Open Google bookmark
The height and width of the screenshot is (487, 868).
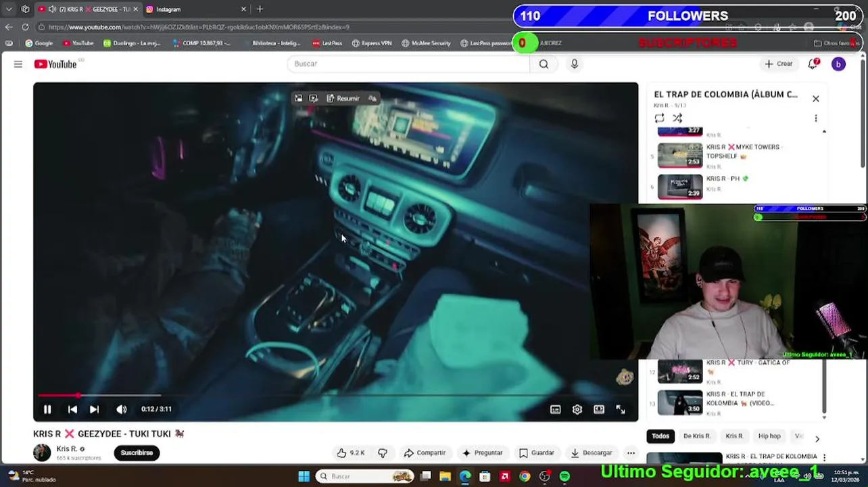(x=39, y=43)
